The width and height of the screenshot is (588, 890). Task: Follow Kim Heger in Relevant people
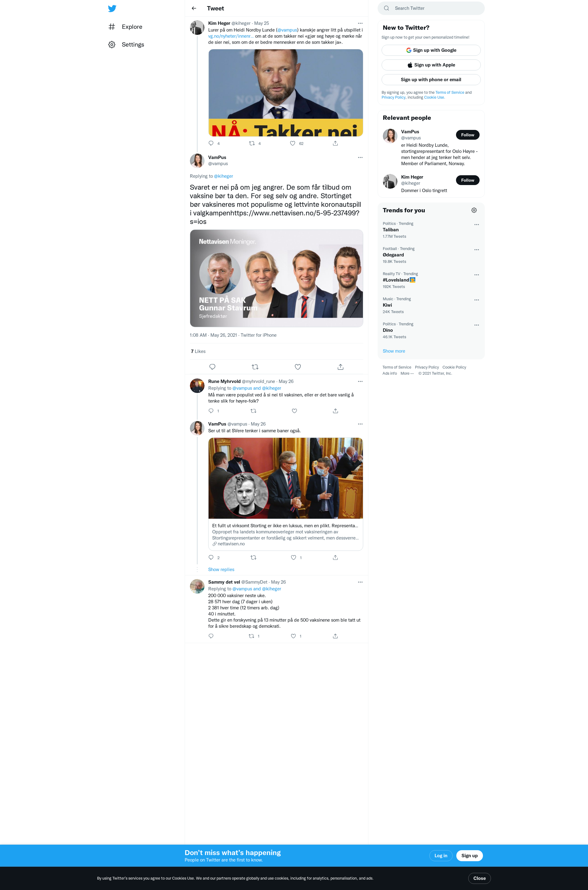(468, 180)
